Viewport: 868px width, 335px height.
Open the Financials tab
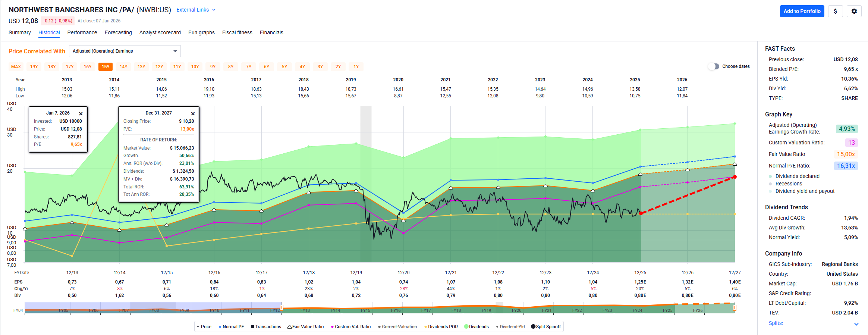271,32
